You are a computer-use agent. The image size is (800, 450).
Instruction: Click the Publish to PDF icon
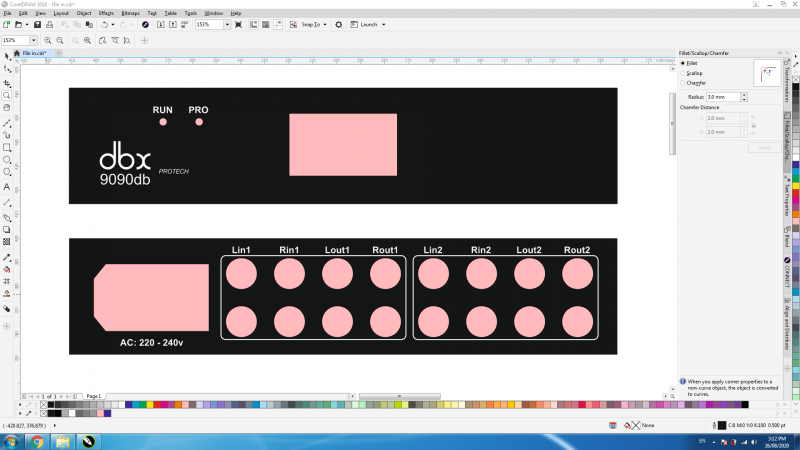pos(185,24)
